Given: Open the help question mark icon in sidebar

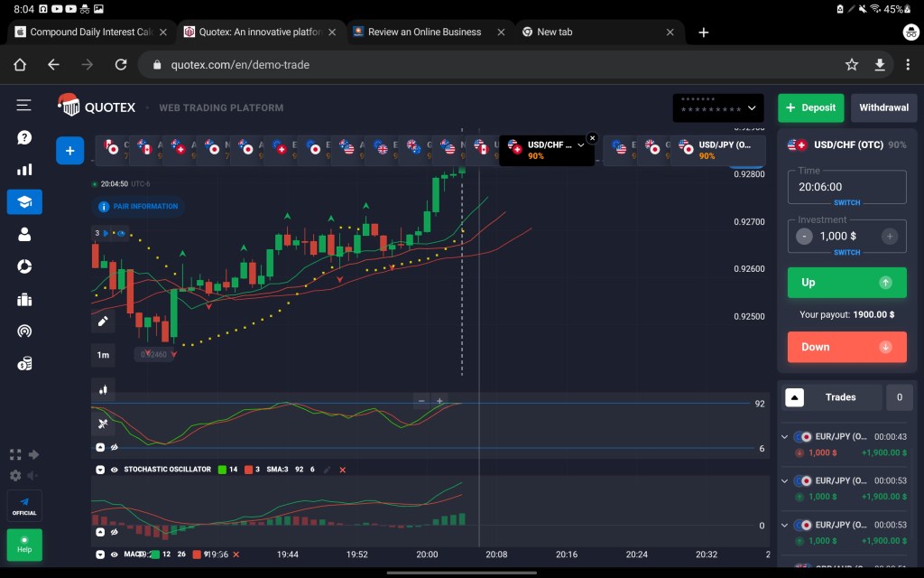Looking at the screenshot, I should (x=24, y=138).
